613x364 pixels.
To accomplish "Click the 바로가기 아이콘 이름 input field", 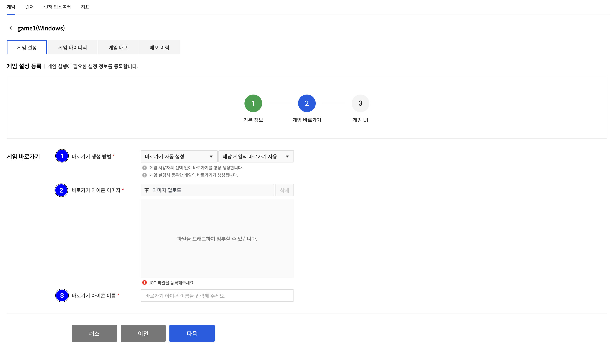I will pos(217,295).
